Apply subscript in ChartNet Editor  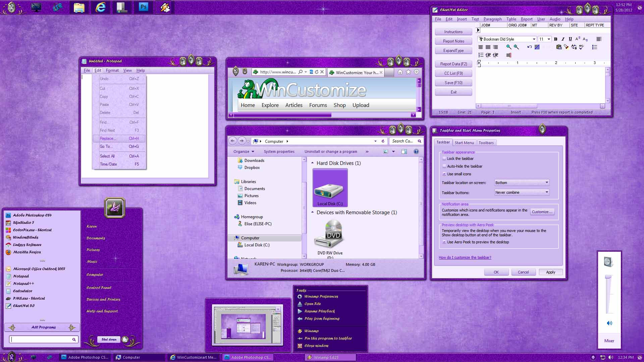tap(585, 39)
